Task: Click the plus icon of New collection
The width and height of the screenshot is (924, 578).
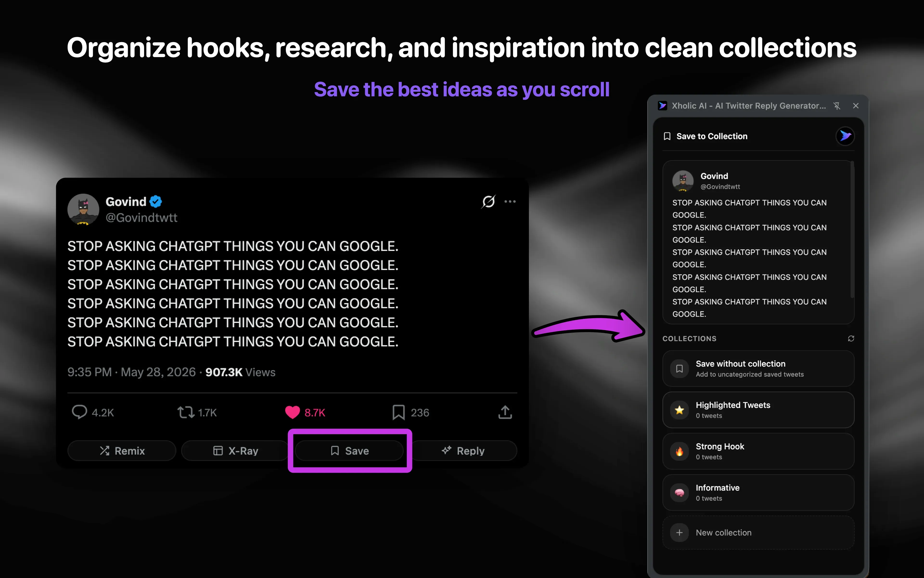Action: click(x=680, y=532)
